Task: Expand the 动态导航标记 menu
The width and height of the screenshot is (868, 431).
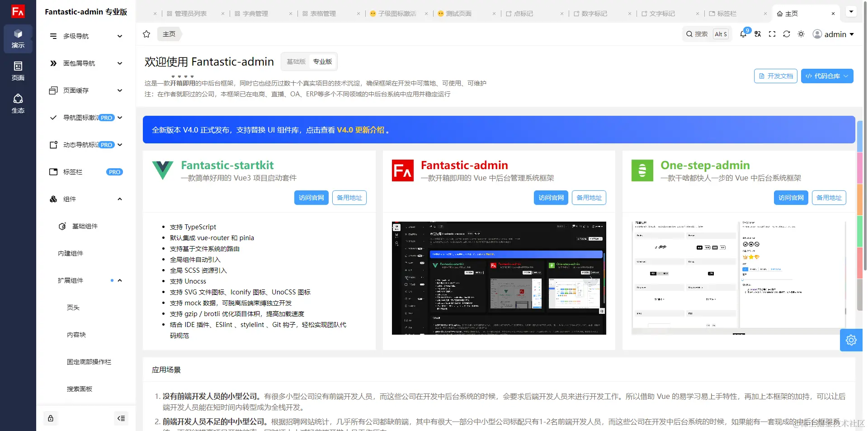Action: (86, 145)
